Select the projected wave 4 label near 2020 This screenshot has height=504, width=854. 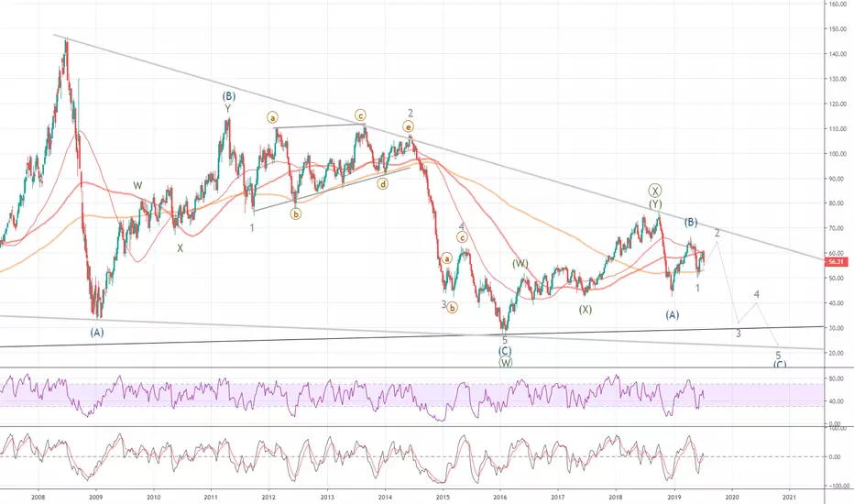click(x=757, y=294)
